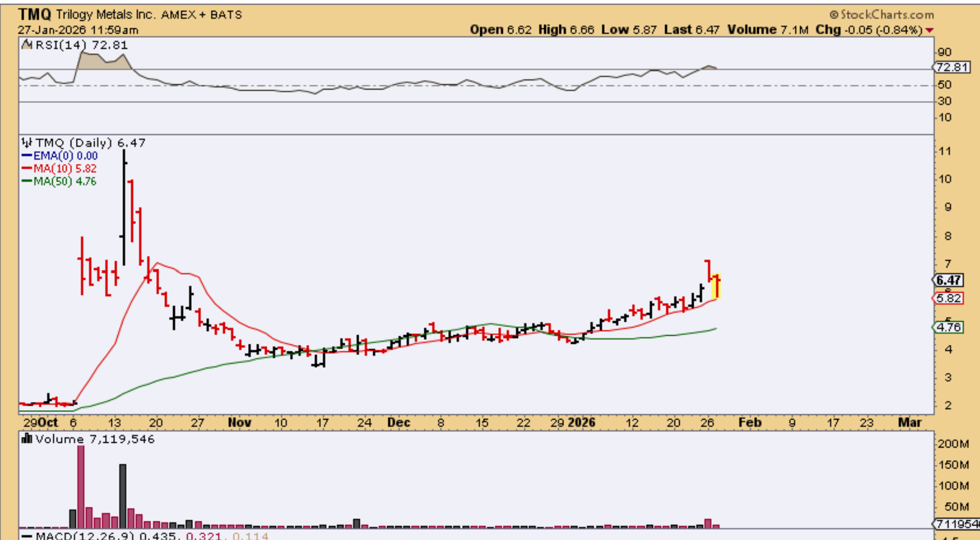The image size is (980, 540).
Task: Click the volume bars icon beside Volume 7,119,546
Action: [x=26, y=439]
